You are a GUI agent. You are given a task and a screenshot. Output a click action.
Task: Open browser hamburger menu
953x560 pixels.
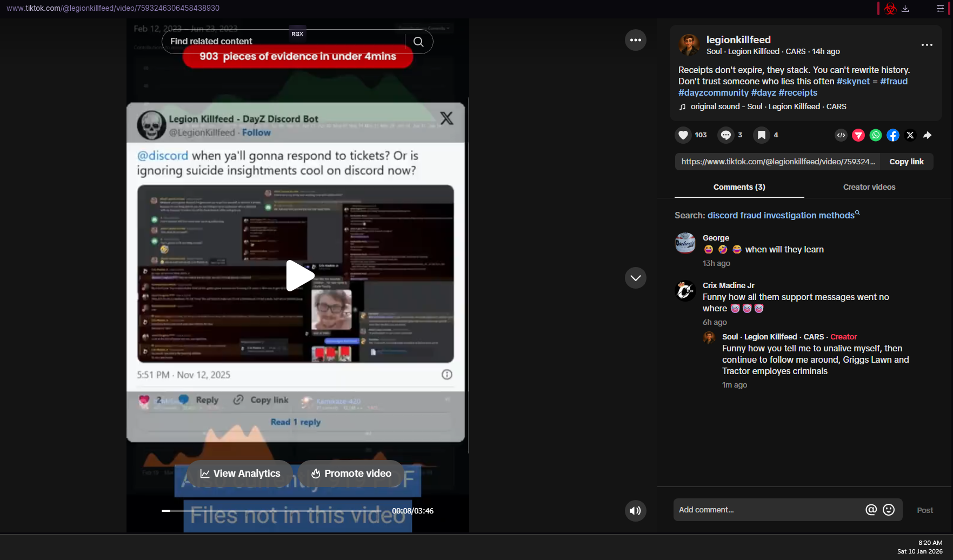(940, 9)
